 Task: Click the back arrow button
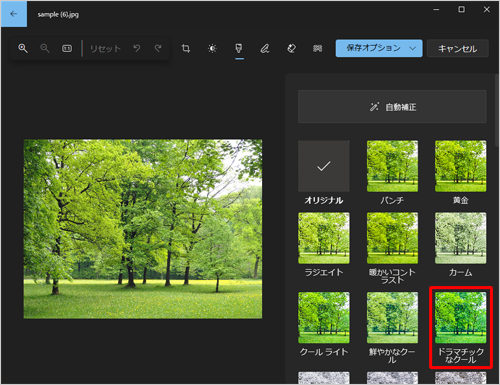[14, 14]
